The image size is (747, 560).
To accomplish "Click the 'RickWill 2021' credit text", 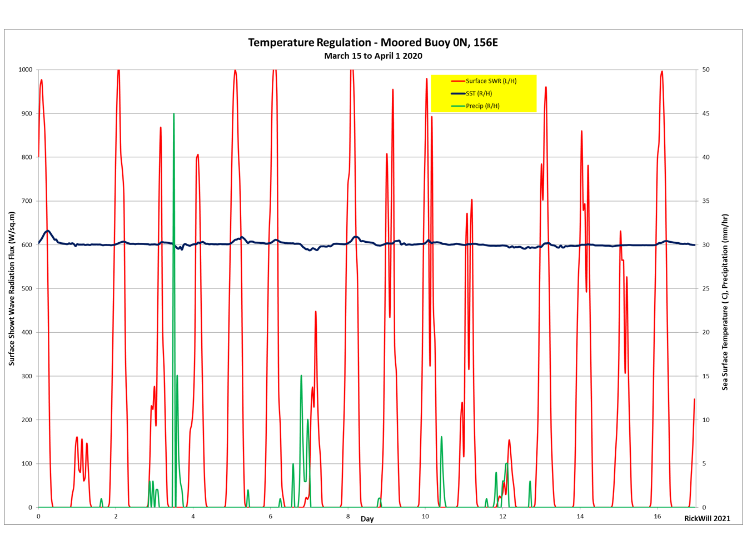I will point(707,518).
